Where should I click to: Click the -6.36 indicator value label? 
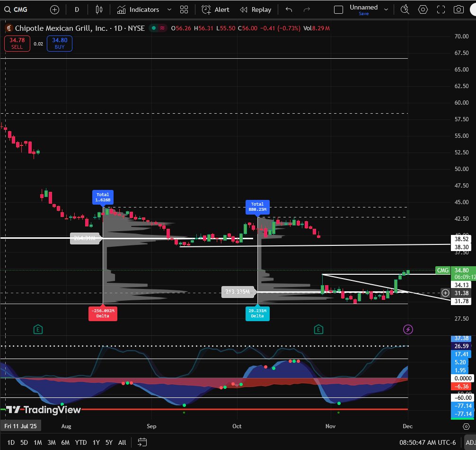461,387
